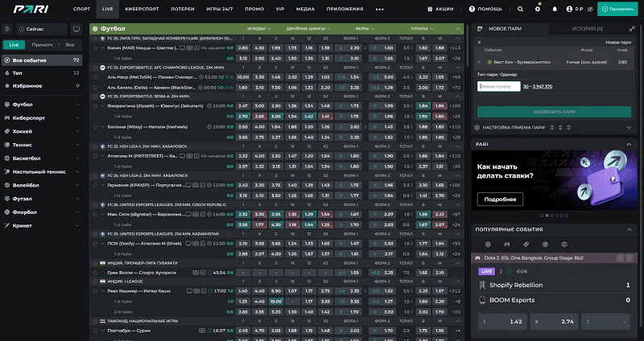Image resolution: width=644 pixels, height=341 pixels.
Task: Open the История (0) tab
Action: [588, 29]
